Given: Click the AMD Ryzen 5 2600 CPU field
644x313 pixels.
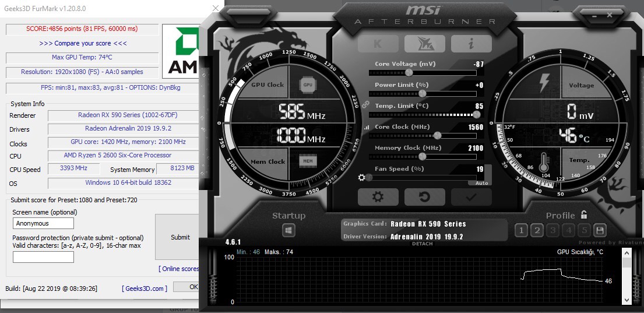Looking at the screenshot, I should point(124,155).
